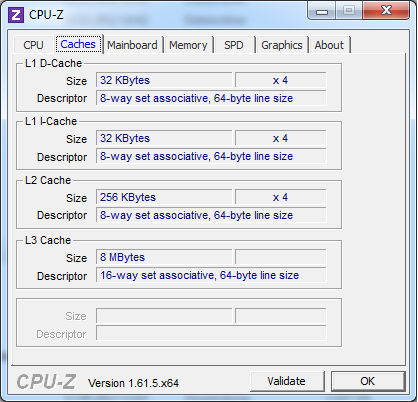Go to the Memory tab
The width and height of the screenshot is (418, 402).
188,45
